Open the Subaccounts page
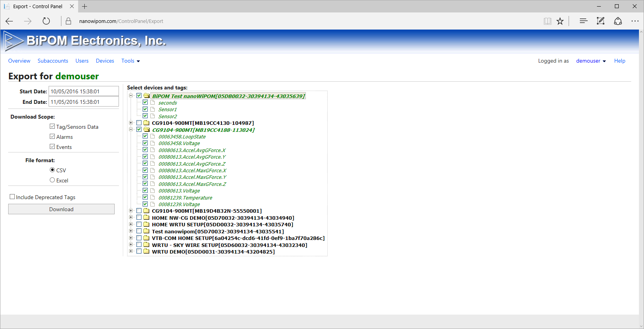The height and width of the screenshot is (329, 644). 53,61
